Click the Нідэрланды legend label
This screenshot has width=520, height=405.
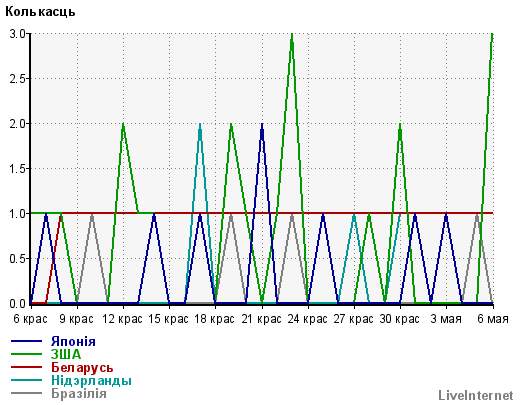91,380
